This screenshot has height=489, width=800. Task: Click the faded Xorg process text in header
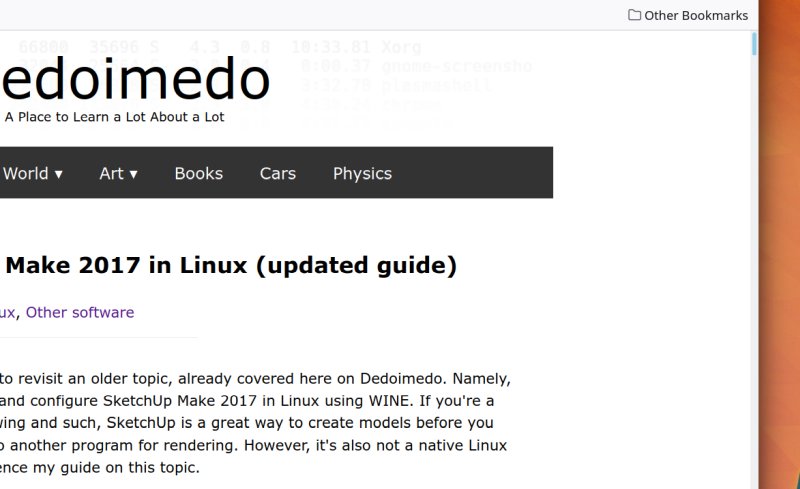(x=401, y=47)
